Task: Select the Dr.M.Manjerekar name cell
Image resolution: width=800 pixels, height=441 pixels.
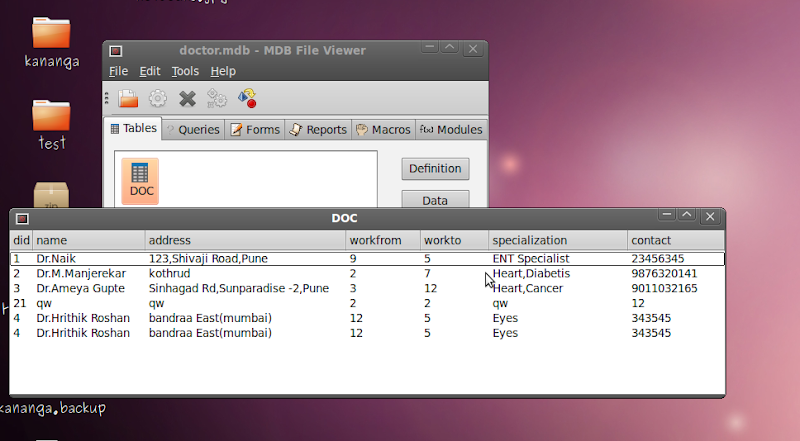Action: click(81, 274)
